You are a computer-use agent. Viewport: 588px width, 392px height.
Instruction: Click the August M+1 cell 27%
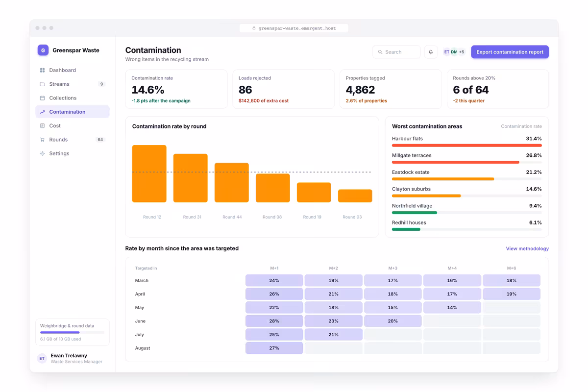pyautogui.click(x=274, y=348)
